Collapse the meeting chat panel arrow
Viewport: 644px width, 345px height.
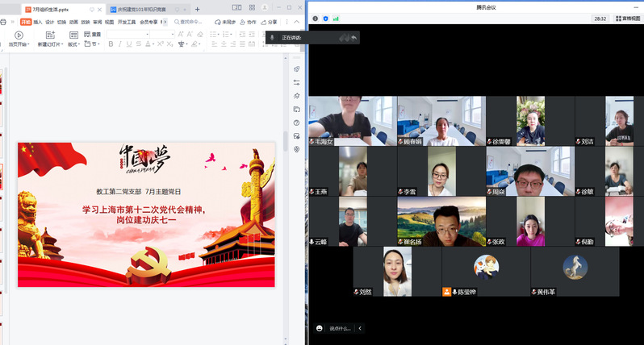coord(359,328)
